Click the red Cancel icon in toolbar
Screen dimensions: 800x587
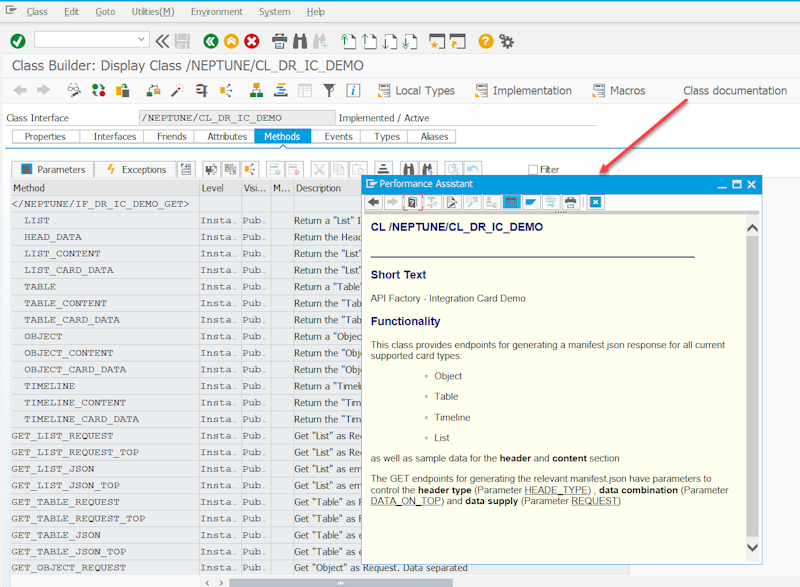click(252, 41)
